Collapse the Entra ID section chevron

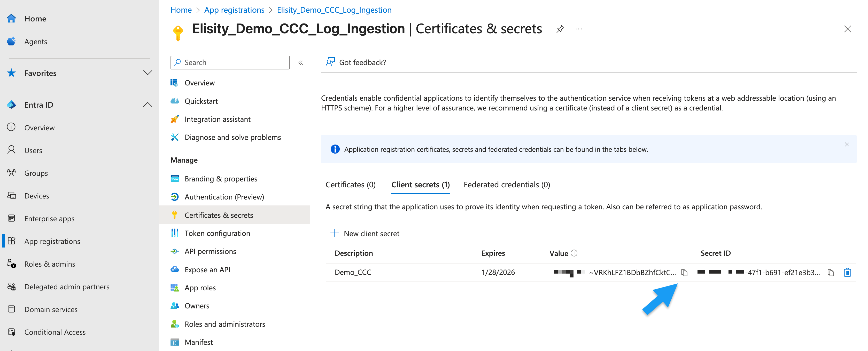[148, 105]
